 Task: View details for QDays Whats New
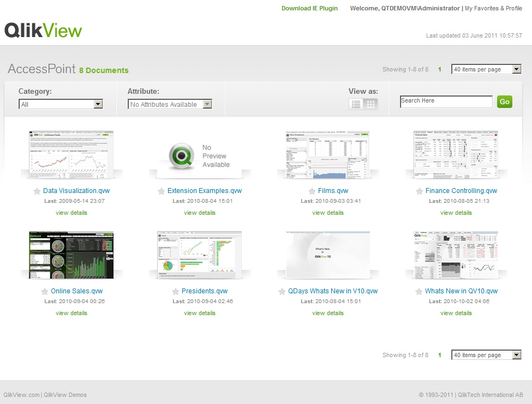pos(328,313)
